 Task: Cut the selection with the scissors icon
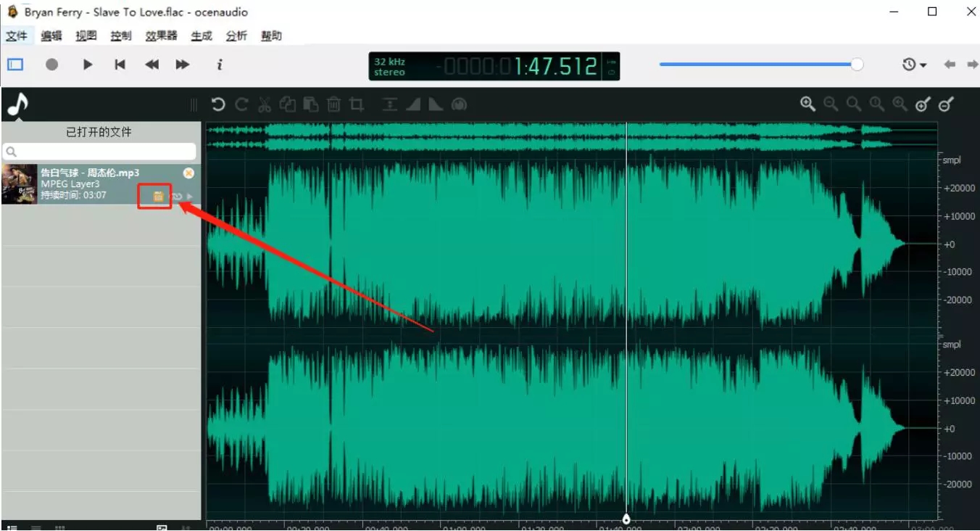[x=265, y=104]
